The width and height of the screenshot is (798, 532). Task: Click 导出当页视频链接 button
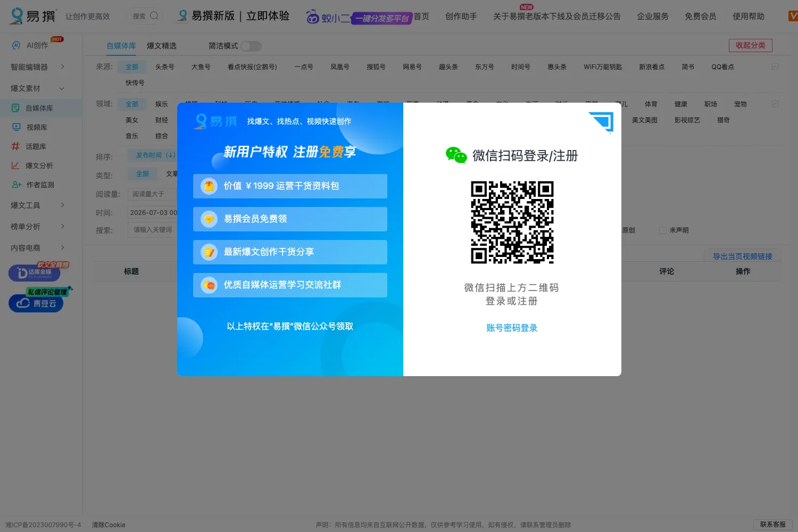743,256
